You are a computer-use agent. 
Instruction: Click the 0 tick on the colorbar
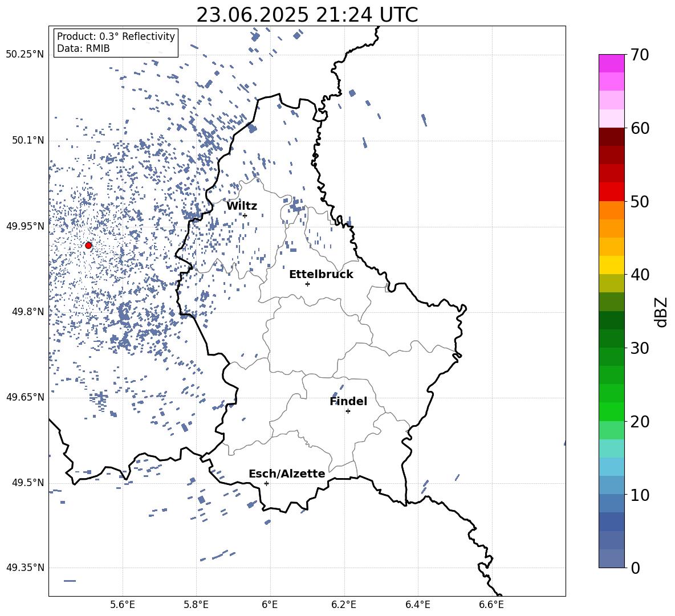(635, 568)
